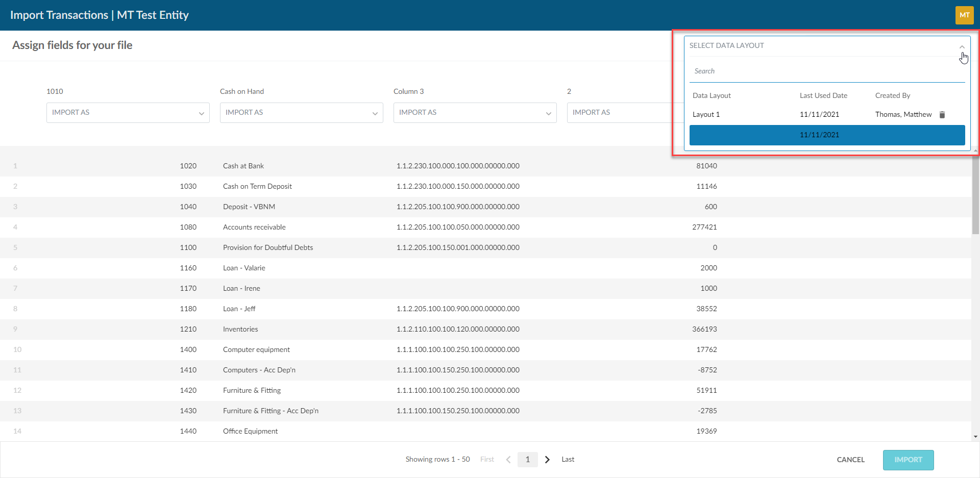Image resolution: width=980 pixels, height=478 pixels.
Task: Click the 'Furniture & Fitting' cell in row 12
Action: 252,391
